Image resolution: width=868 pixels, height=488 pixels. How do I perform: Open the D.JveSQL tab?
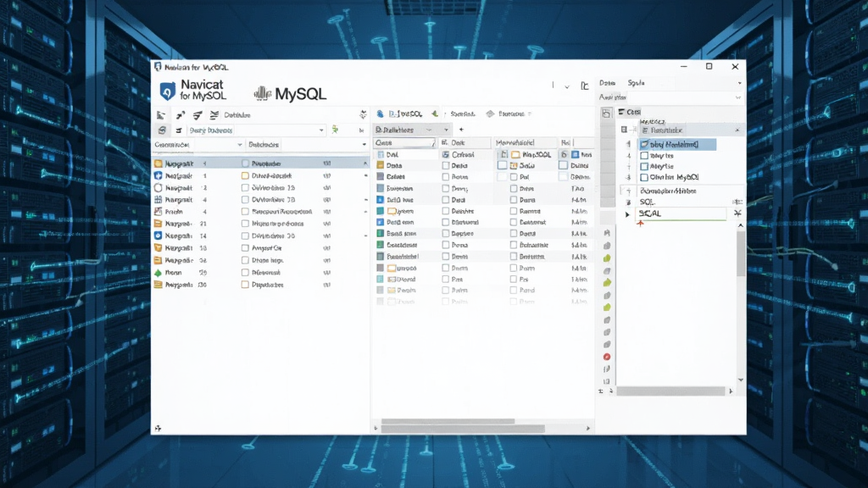[x=405, y=114]
